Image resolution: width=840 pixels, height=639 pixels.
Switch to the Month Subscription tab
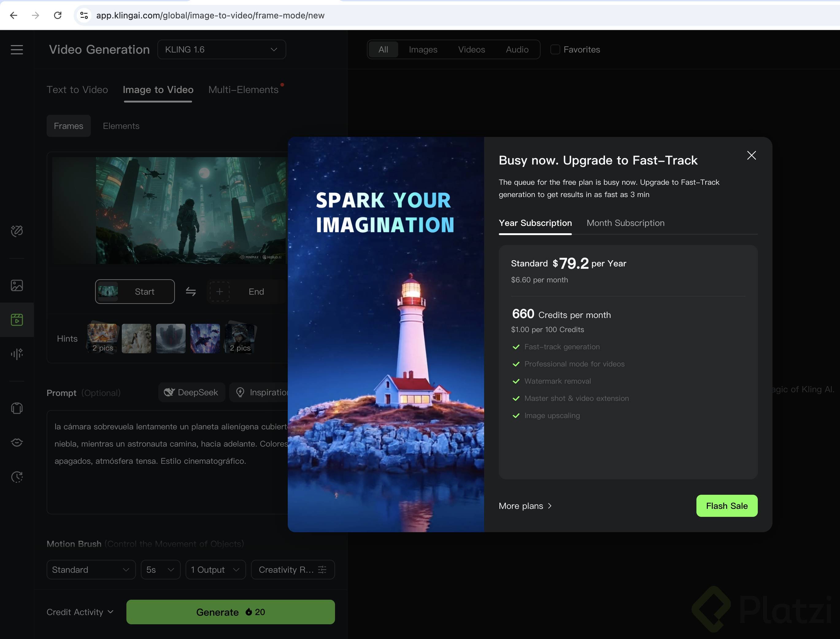[x=625, y=223]
